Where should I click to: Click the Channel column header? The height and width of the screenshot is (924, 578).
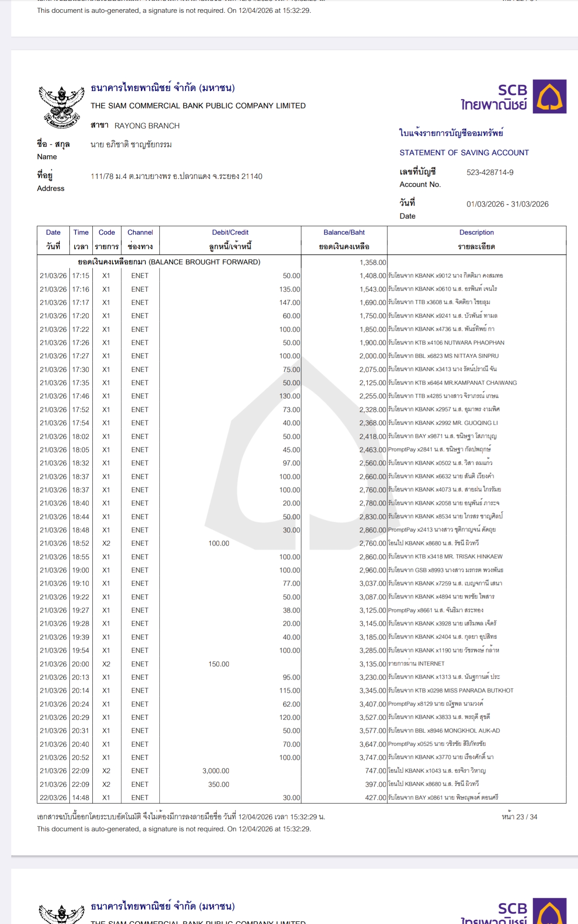[x=140, y=239]
